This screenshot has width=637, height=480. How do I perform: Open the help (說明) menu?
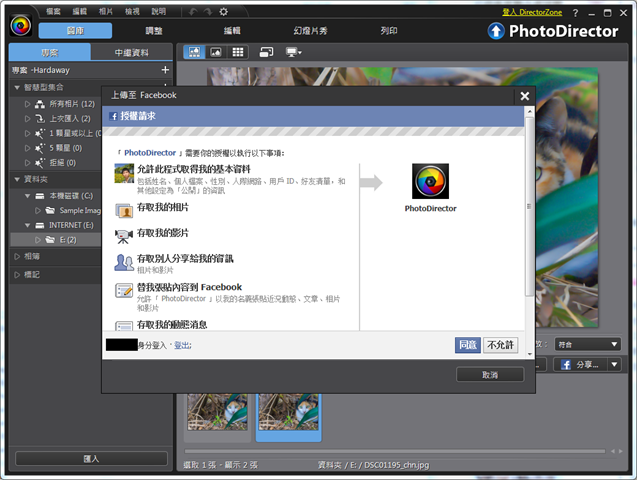click(x=159, y=11)
